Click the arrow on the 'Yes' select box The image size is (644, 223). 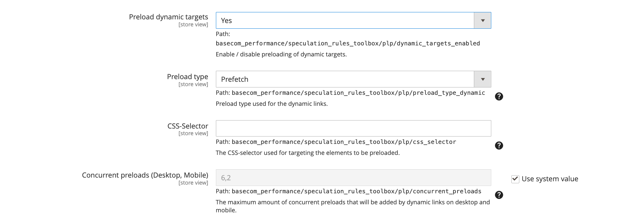coord(482,20)
